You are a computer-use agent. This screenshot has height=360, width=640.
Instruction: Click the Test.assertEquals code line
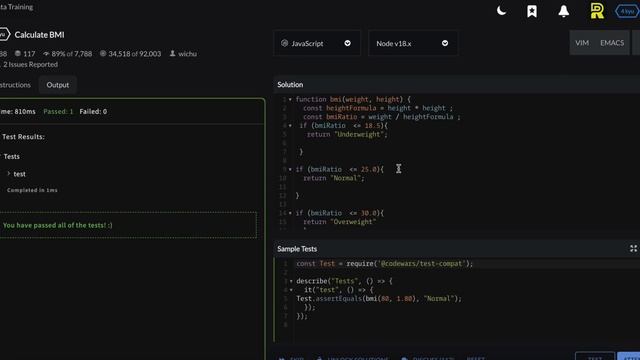click(x=379, y=298)
